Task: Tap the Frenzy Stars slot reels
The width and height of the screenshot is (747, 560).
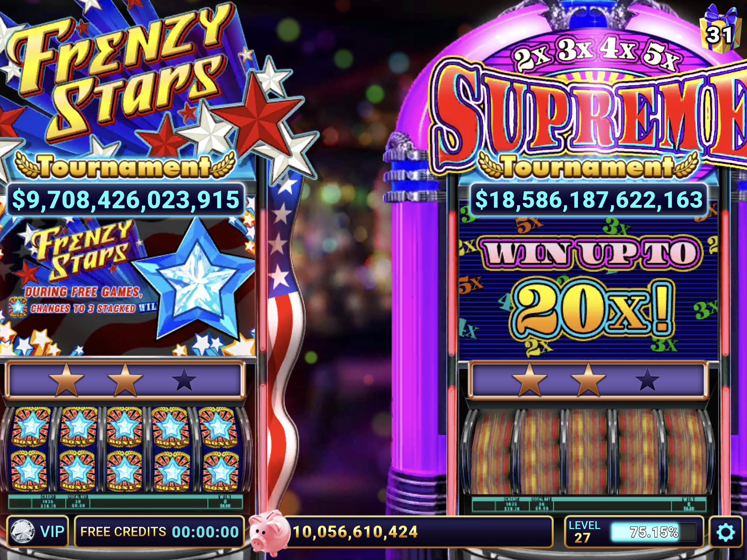Action: pos(125,449)
